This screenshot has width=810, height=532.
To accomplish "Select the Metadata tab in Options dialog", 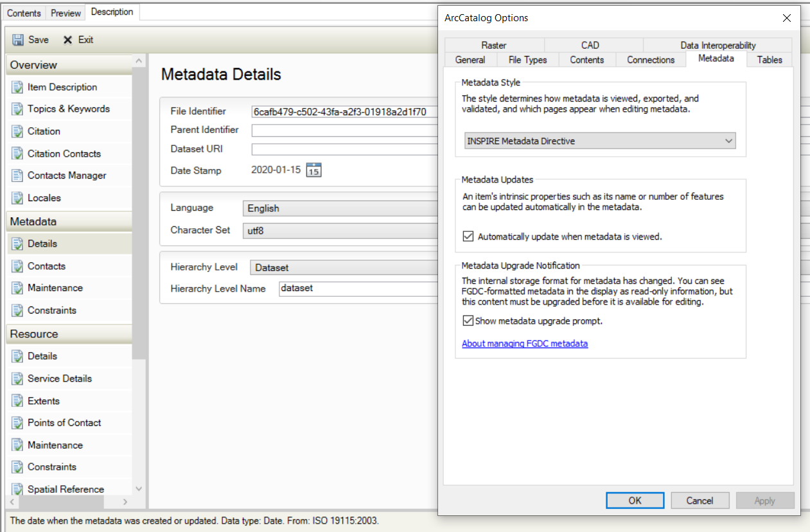I will pos(716,58).
